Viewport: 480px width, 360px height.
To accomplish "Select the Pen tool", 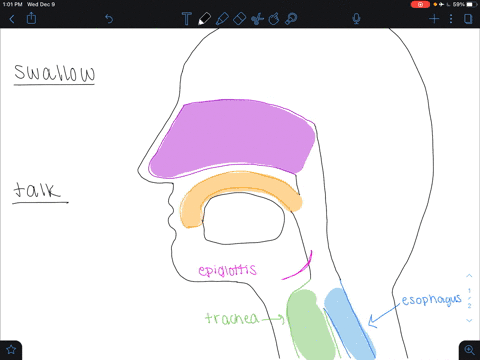I will tap(204, 19).
